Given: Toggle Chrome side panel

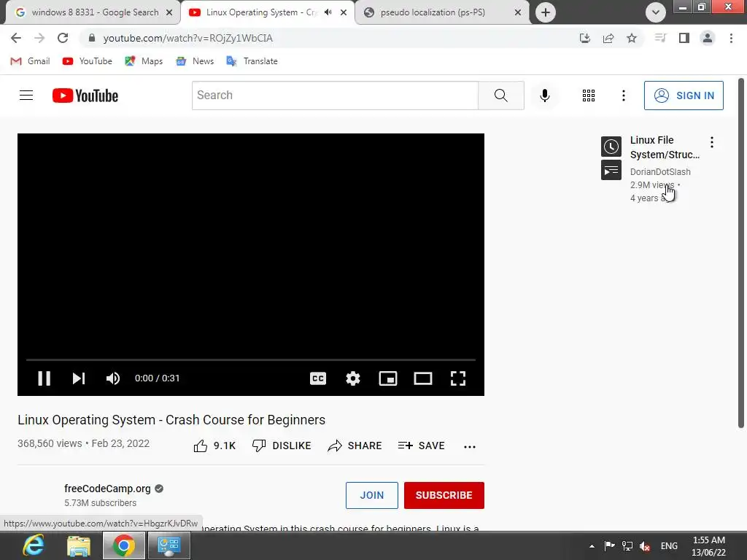Looking at the screenshot, I should [684, 38].
